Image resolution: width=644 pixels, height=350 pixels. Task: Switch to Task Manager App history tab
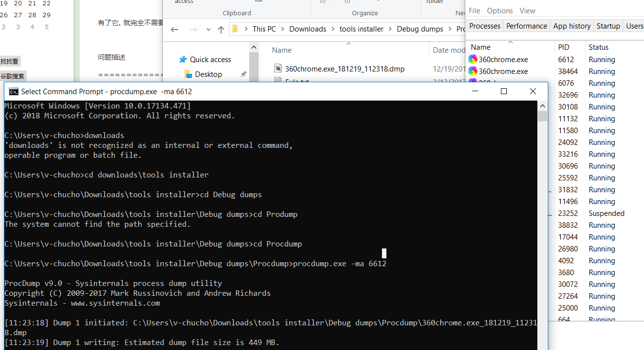point(572,26)
